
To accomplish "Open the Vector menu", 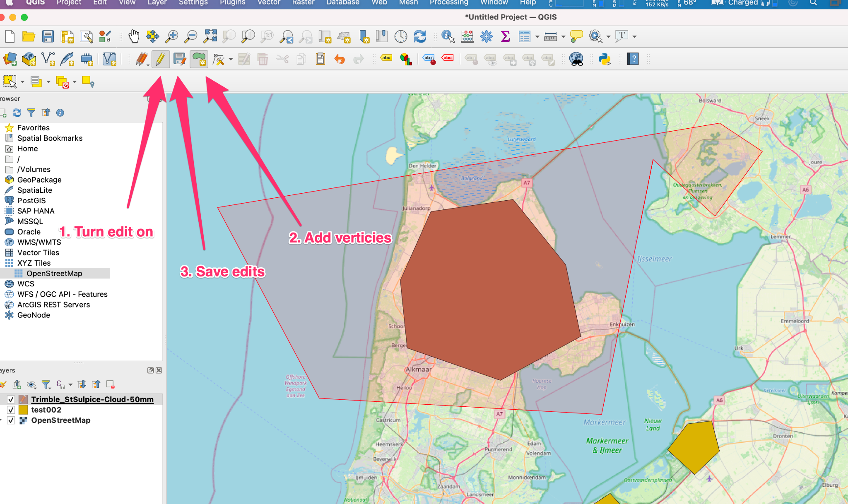I will coord(269,2).
